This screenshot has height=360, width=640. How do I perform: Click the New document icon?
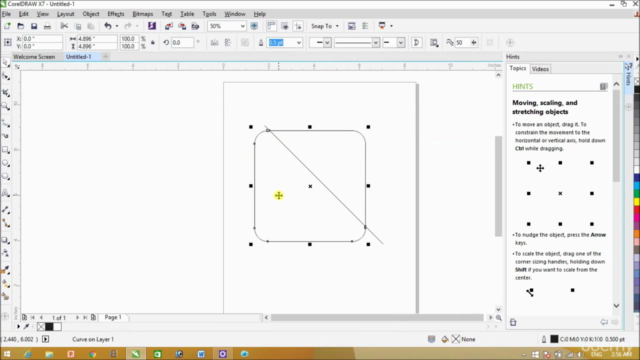7,26
